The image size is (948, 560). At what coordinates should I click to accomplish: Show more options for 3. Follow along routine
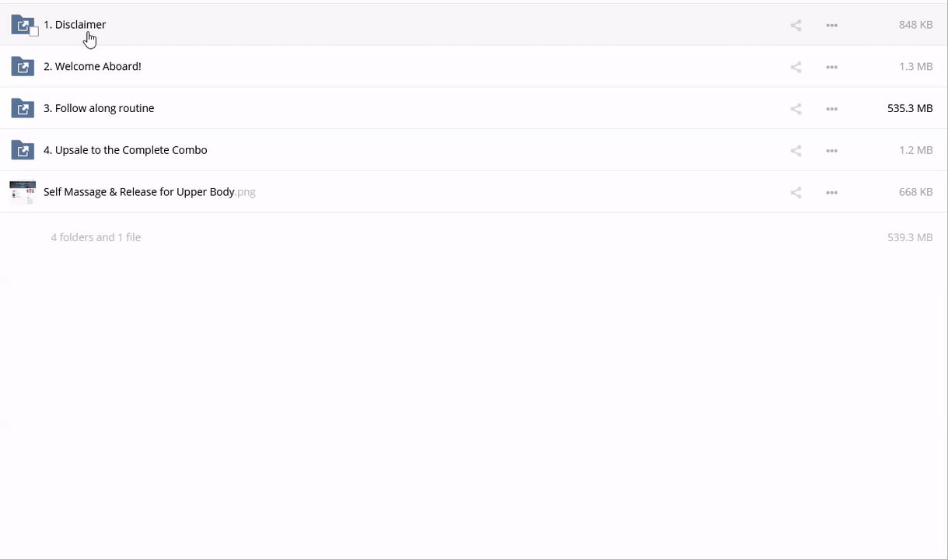831,109
